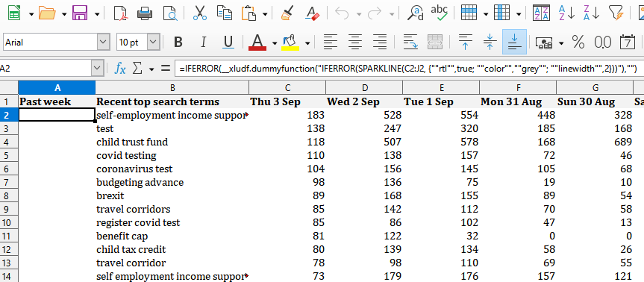Open the background color palette dropdown
Viewport: 644px width, 282px height.
click(x=307, y=43)
